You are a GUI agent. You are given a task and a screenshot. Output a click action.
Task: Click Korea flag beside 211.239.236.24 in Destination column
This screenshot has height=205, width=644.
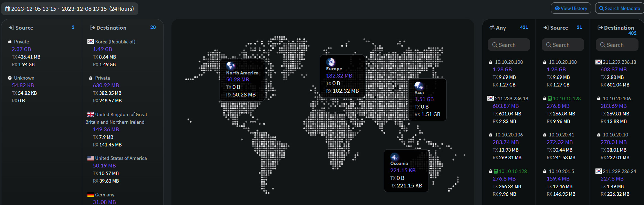[x=599, y=171]
